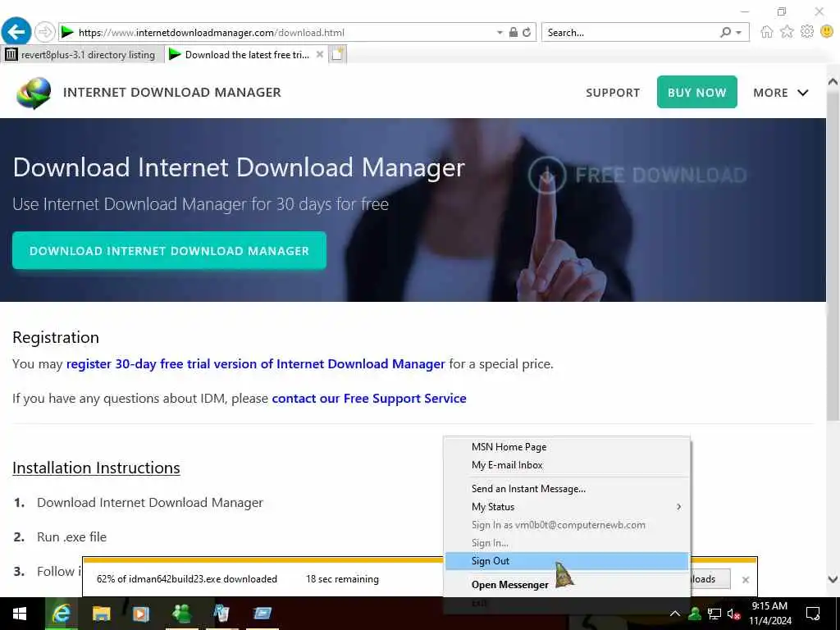
Task: Click the search magnifier icon
Action: pyautogui.click(x=725, y=32)
